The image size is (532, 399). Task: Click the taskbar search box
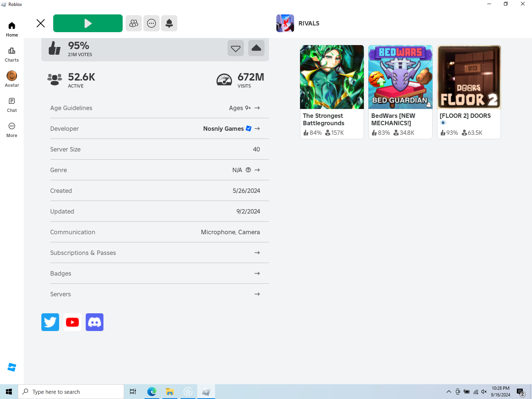(x=71, y=392)
